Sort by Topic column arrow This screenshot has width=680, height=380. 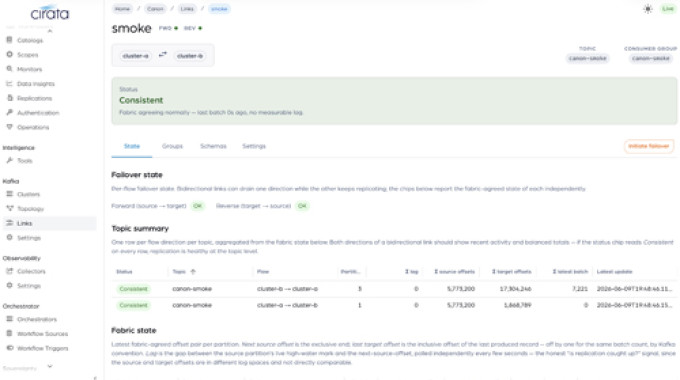tap(193, 272)
